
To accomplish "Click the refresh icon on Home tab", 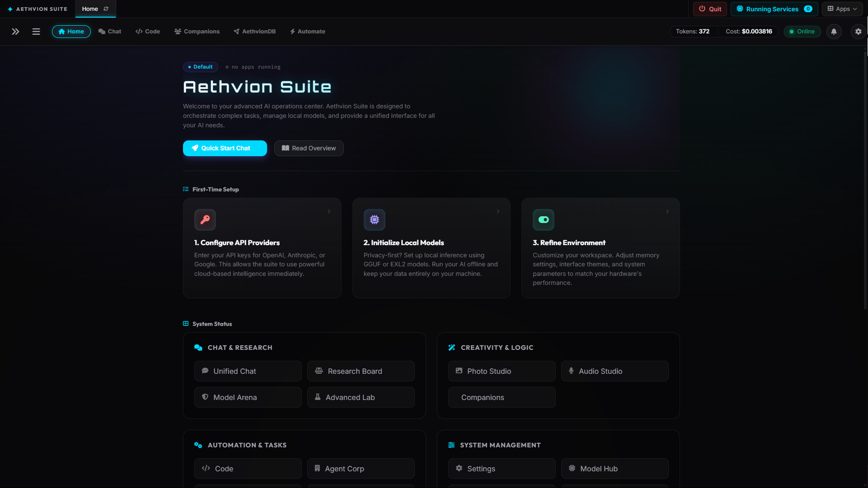I will 106,9.
